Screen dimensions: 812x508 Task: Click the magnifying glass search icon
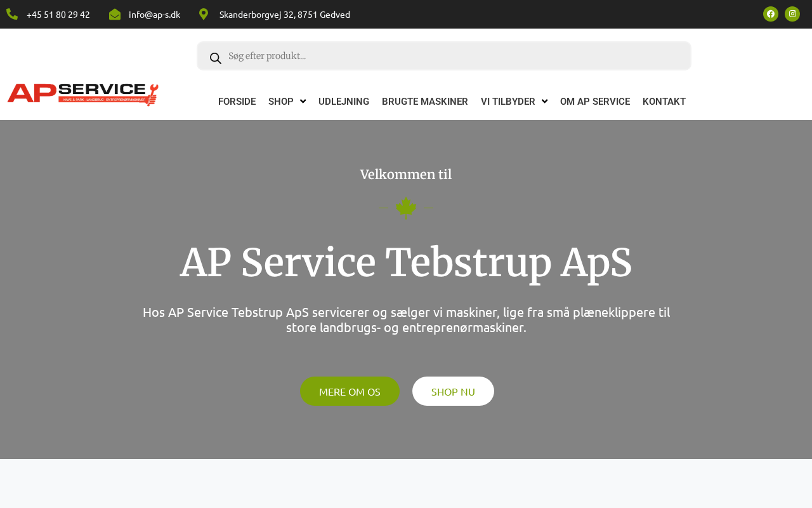(x=216, y=58)
